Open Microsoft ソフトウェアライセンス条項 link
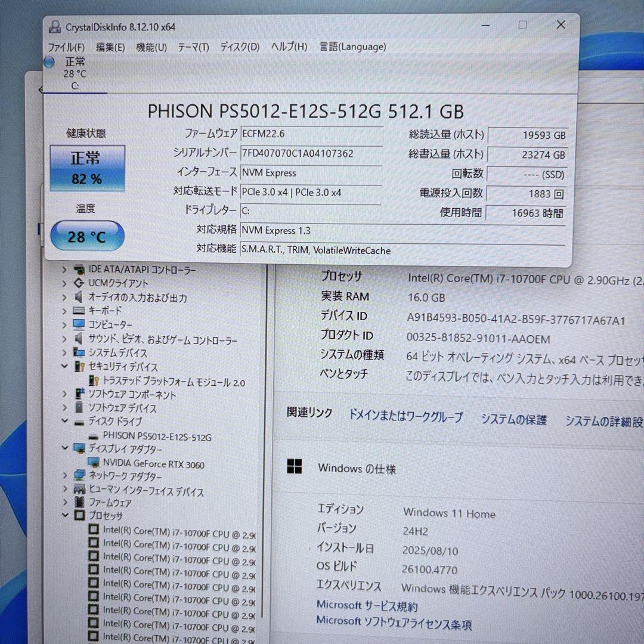The height and width of the screenshot is (644, 644). point(394,623)
